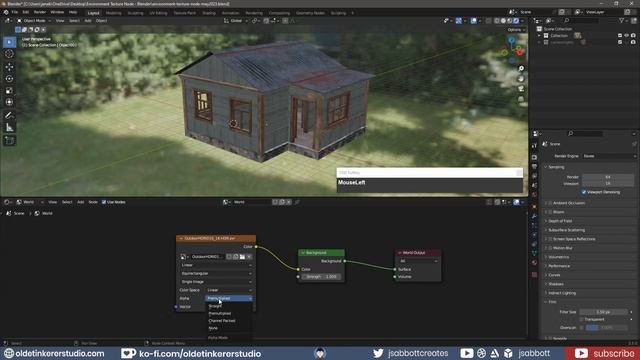Open the Modifiers wrench properties tab

pos(534,216)
